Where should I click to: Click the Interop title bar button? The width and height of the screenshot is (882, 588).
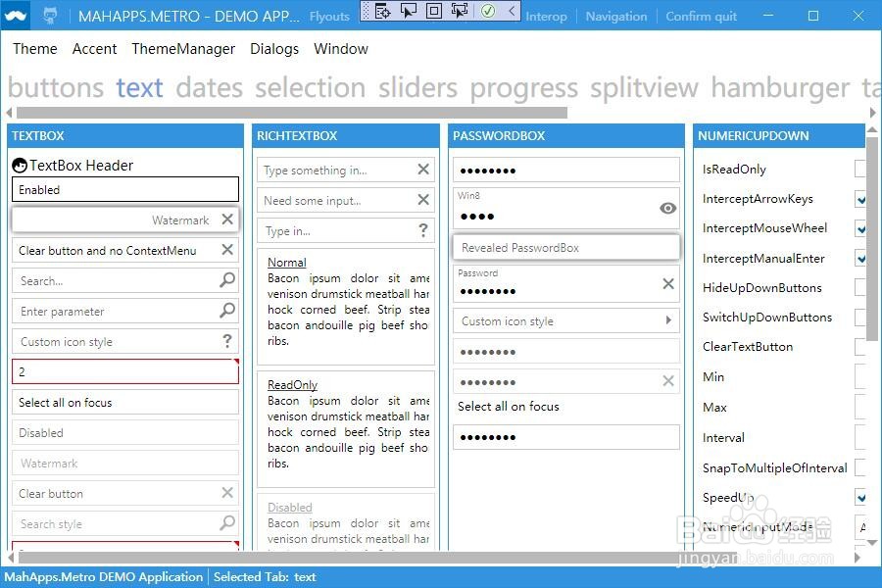click(x=546, y=17)
